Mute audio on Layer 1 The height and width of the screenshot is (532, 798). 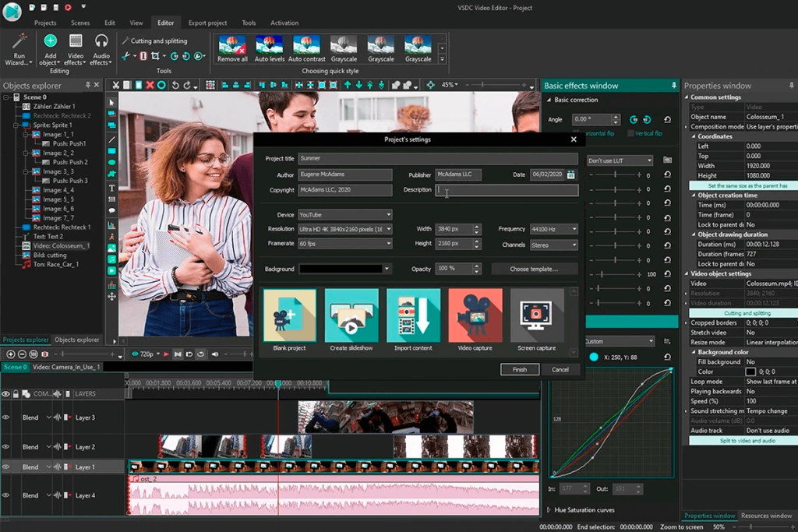58,467
